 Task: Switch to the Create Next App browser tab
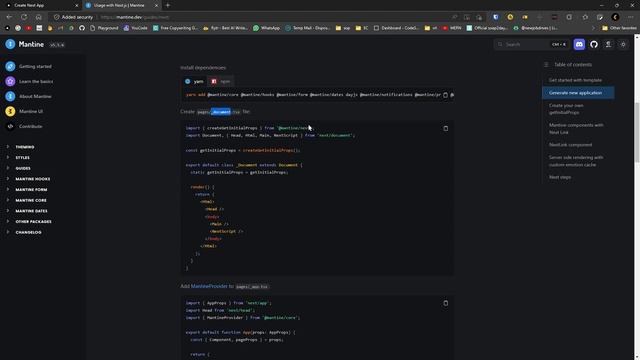pyautogui.click(x=41, y=5)
